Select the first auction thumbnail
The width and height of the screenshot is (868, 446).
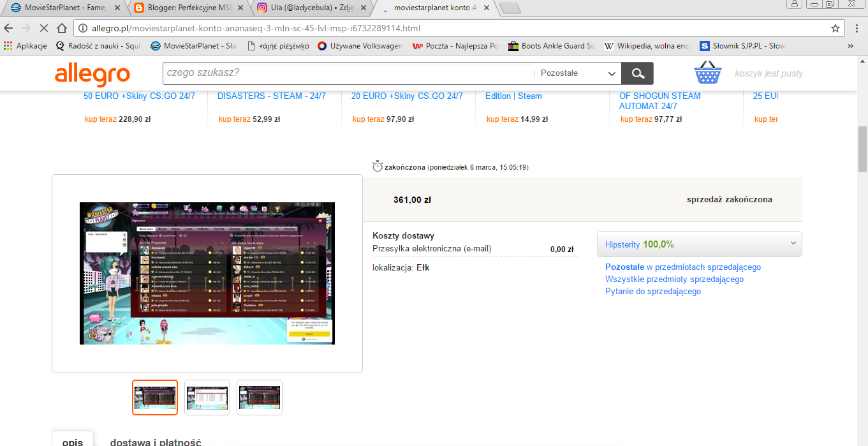pyautogui.click(x=155, y=398)
